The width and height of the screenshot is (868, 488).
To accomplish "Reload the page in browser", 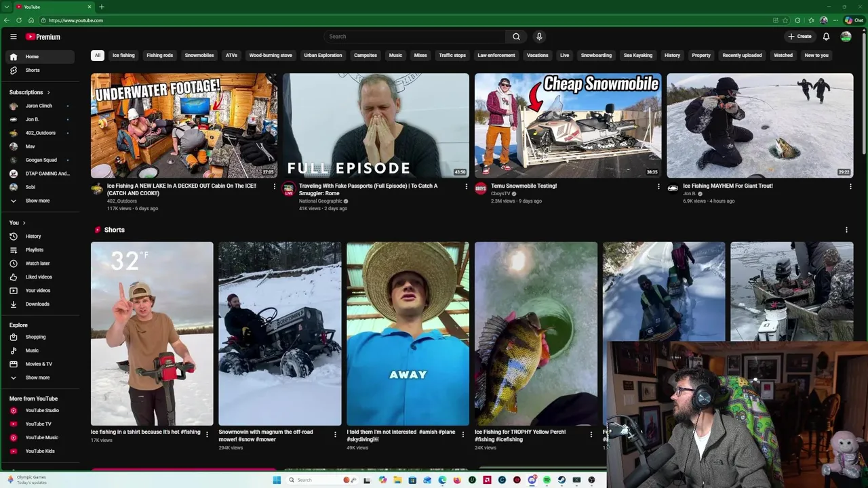I will (18, 20).
